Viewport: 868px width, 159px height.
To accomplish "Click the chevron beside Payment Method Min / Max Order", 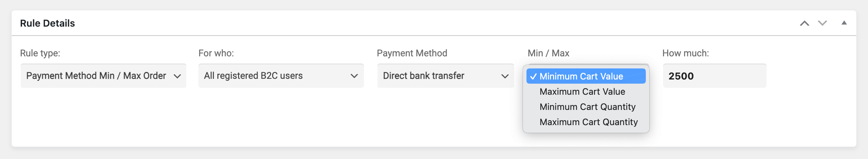I will (x=177, y=76).
